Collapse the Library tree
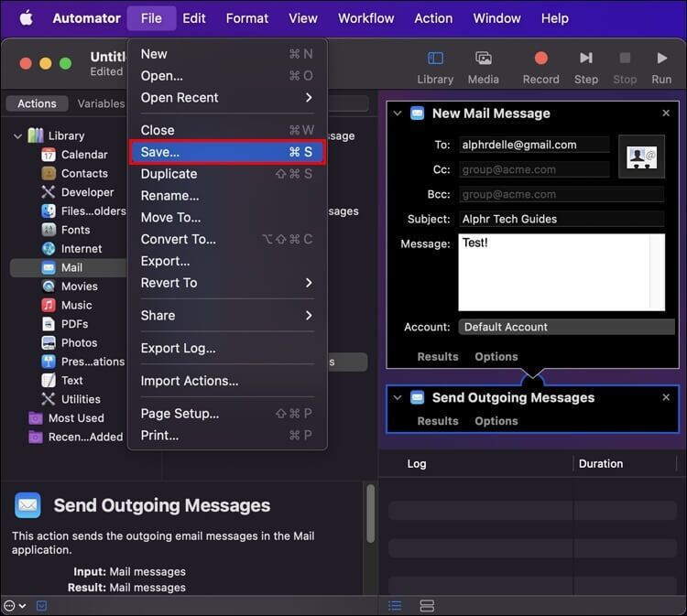This screenshot has height=616, width=687. click(17, 136)
